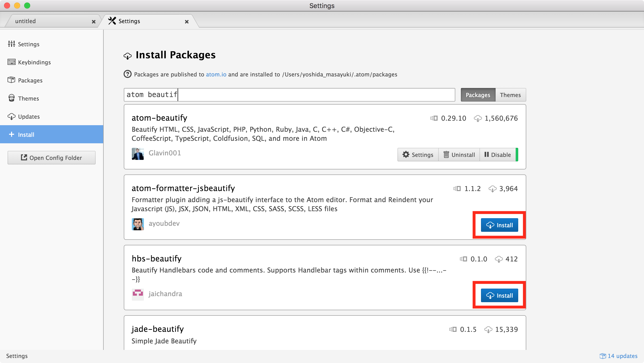Screen dimensions: 644x363
Task: Click jaichandra author avatar
Action: [x=138, y=295]
